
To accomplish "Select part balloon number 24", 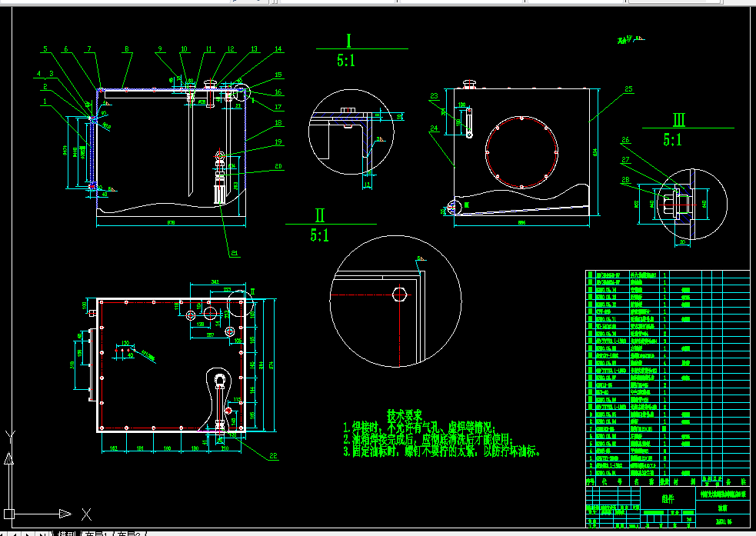I will pyautogui.click(x=434, y=128).
